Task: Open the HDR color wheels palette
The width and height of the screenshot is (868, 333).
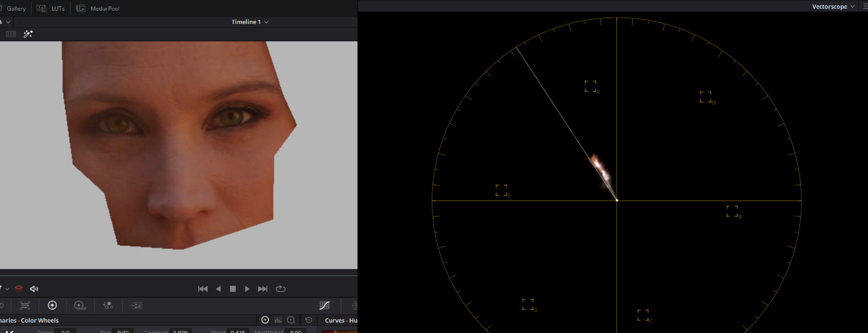Action: tap(79, 306)
